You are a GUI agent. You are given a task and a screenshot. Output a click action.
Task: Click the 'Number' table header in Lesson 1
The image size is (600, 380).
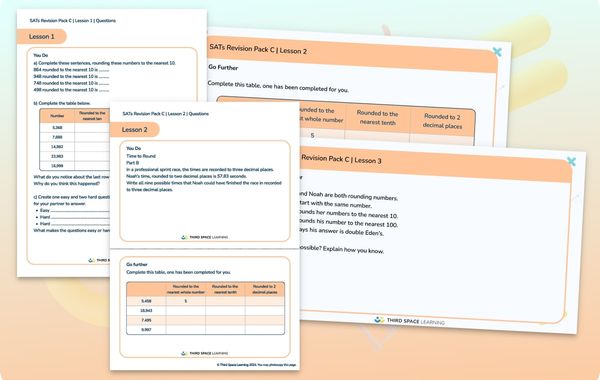(57, 116)
